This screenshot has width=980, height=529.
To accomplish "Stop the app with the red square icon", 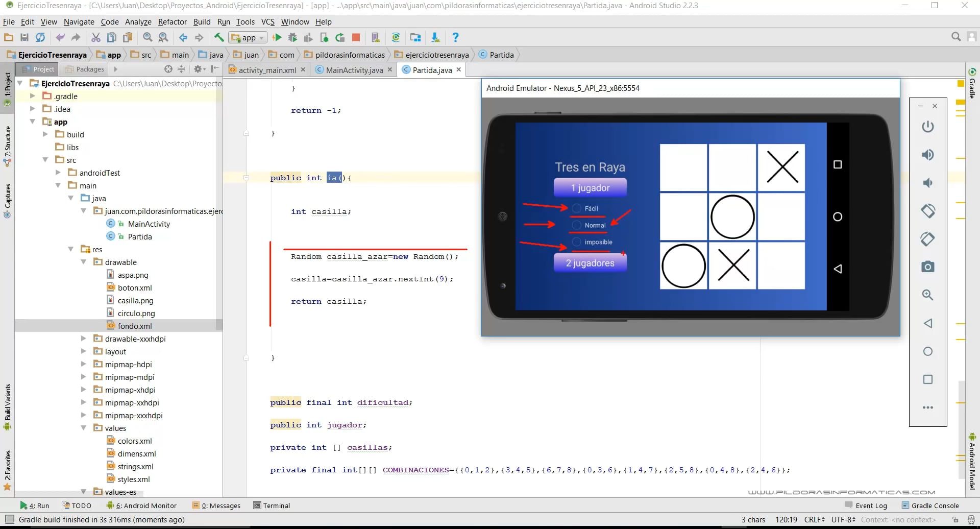I will coord(356,37).
